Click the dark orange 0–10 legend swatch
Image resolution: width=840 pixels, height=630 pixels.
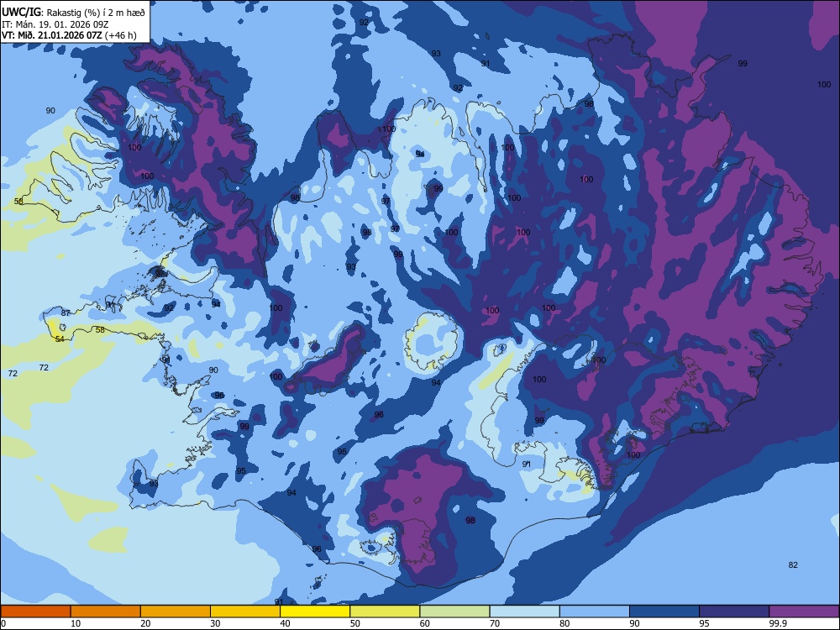point(35,612)
